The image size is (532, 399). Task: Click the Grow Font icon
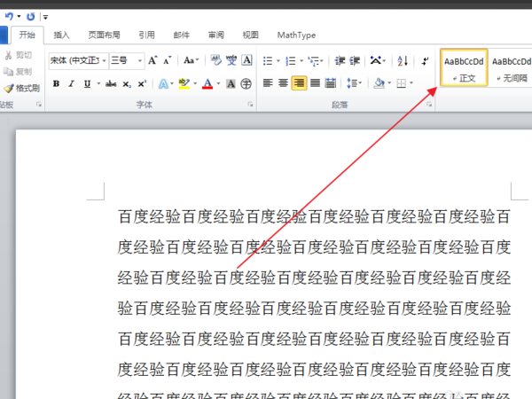coord(153,60)
